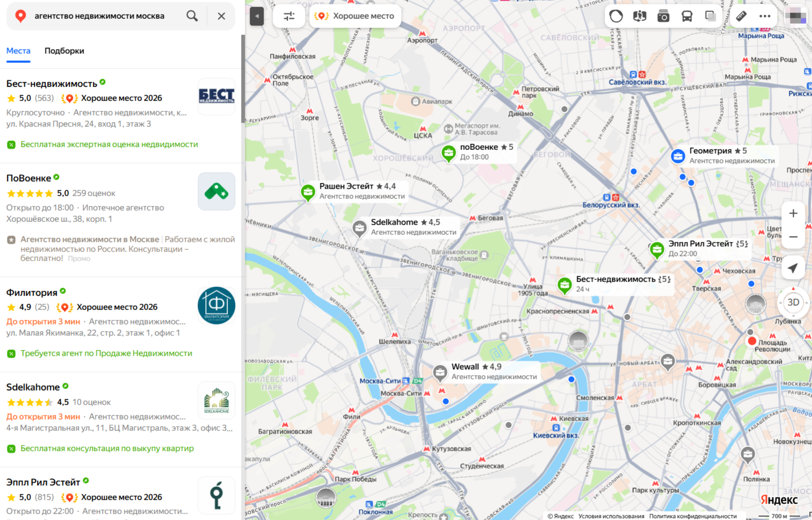Open ПоВоенке in the results list

point(28,178)
